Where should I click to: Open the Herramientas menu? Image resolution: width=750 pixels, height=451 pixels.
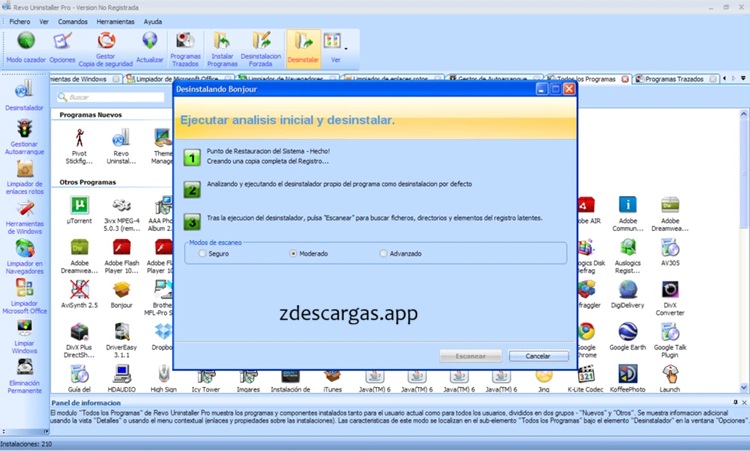tap(115, 22)
